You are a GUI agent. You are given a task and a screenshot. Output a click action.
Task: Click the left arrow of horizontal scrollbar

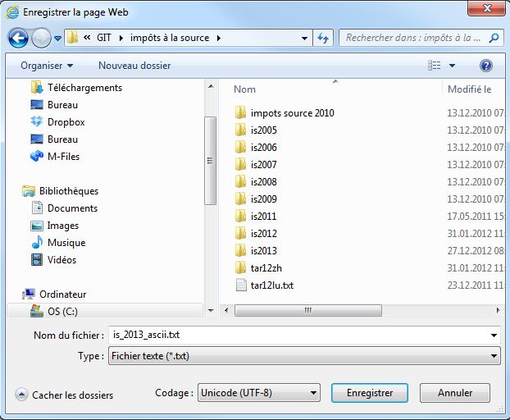tap(226, 310)
